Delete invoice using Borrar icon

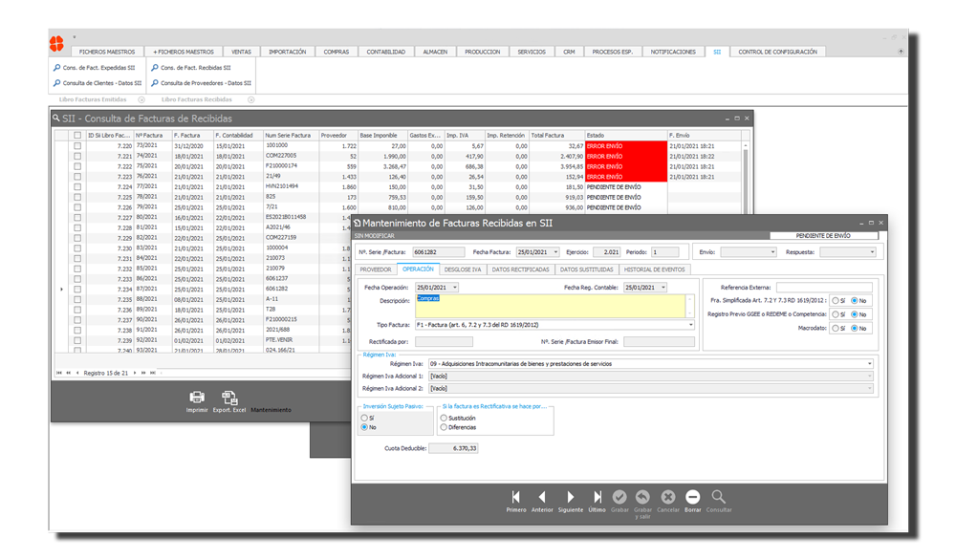click(x=693, y=497)
